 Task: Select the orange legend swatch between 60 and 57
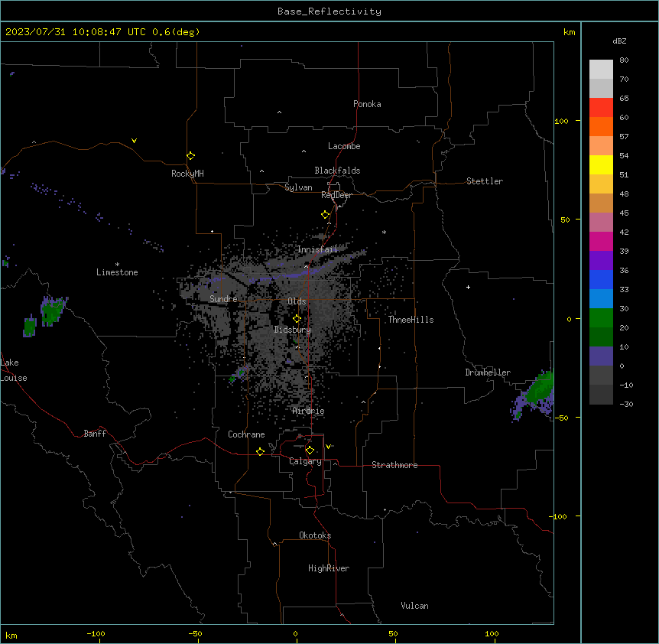(601, 126)
